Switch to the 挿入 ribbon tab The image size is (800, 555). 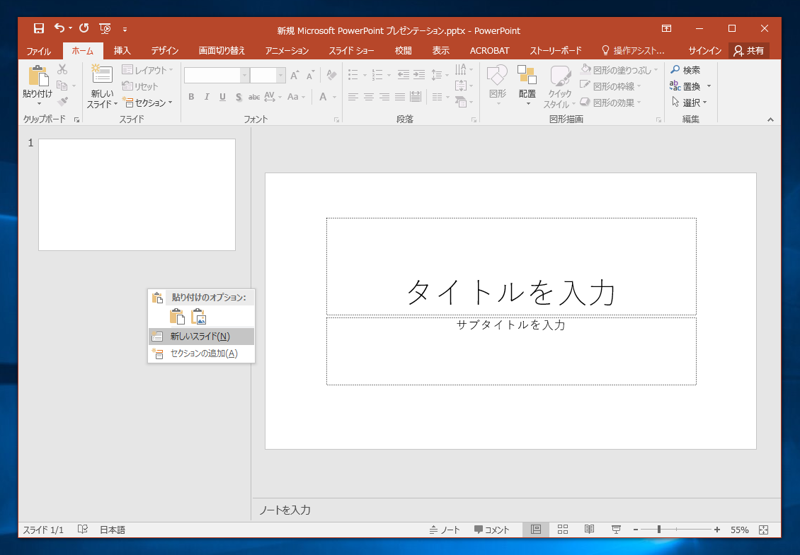pyautogui.click(x=122, y=50)
